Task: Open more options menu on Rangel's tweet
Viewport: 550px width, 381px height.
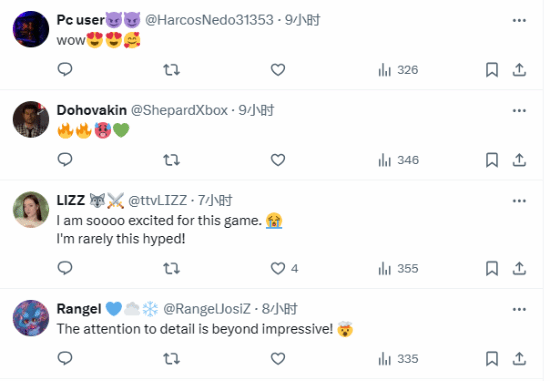Action: click(519, 309)
